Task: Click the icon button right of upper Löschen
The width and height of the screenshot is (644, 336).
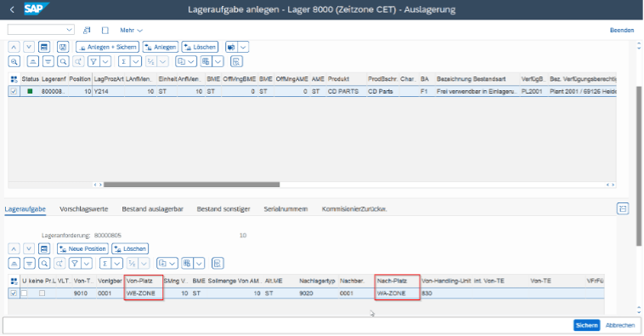Action: click(x=231, y=47)
